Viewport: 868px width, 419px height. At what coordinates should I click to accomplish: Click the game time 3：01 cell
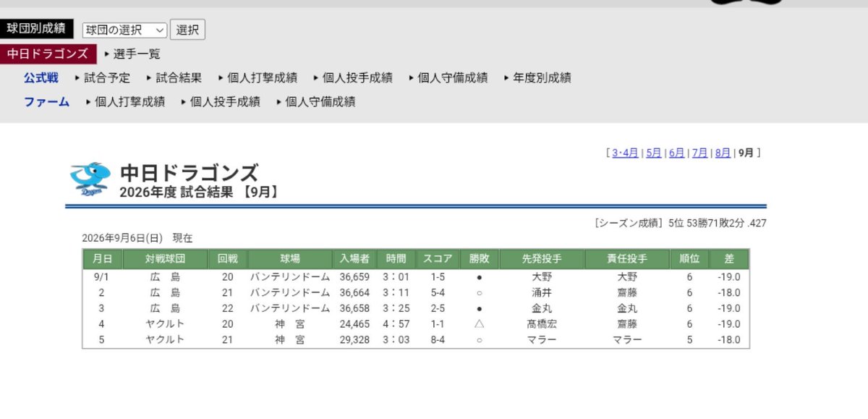click(396, 276)
